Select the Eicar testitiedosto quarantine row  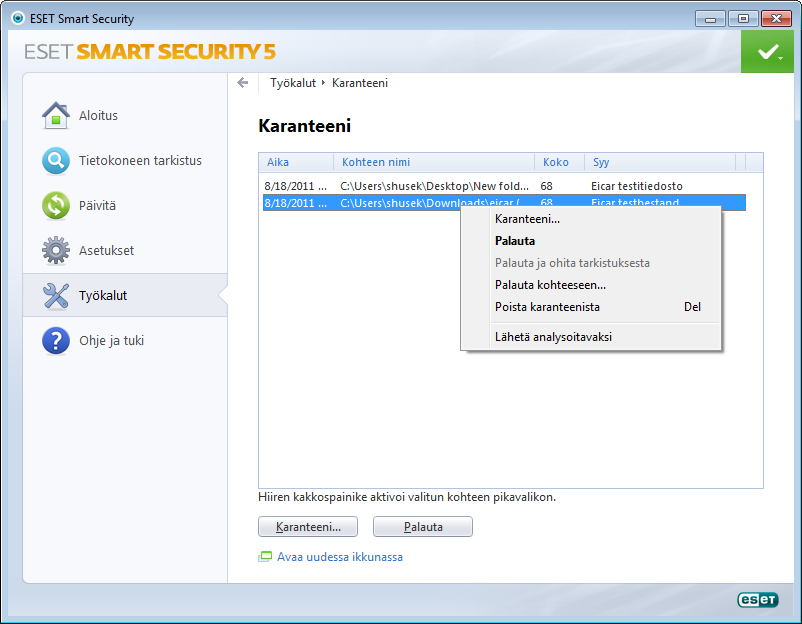(504, 186)
